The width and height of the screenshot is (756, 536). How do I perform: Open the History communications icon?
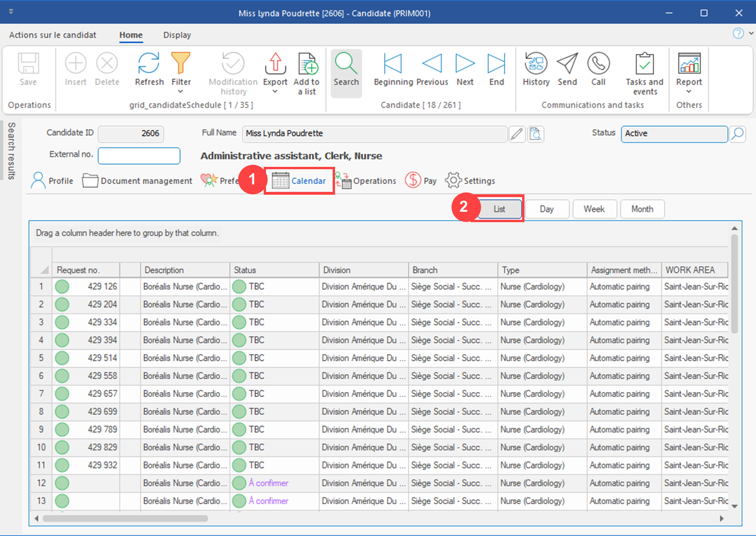click(x=536, y=64)
